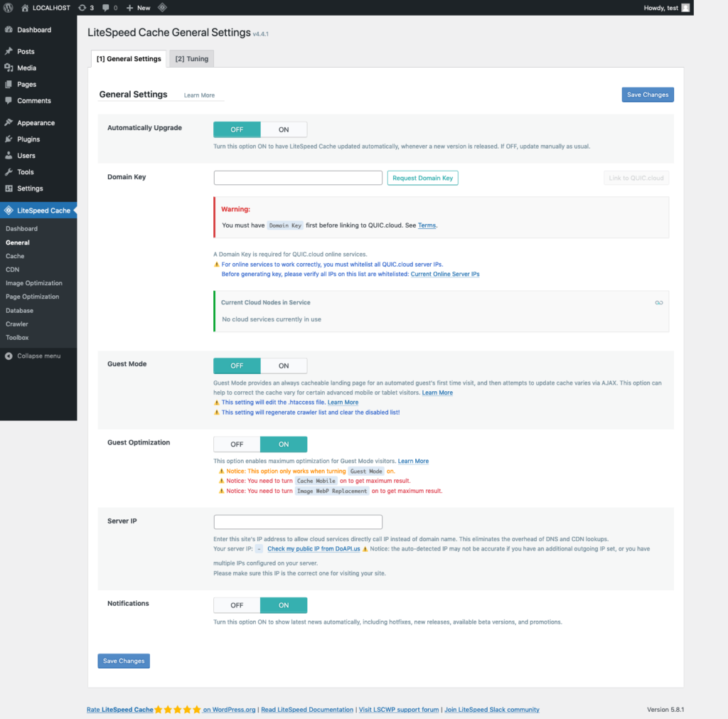728x719 pixels.
Task: Open the LOCALHOST home site link
Action: pyautogui.click(x=45, y=8)
